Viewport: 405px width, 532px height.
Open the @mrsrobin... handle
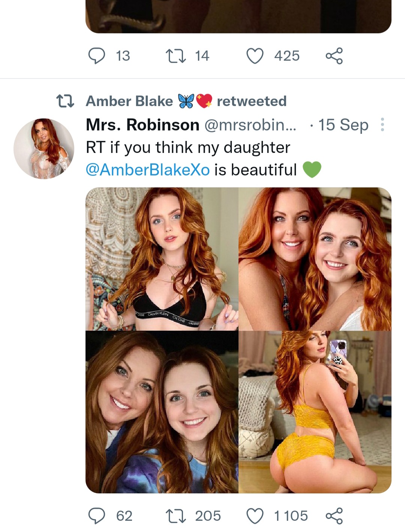click(x=250, y=125)
